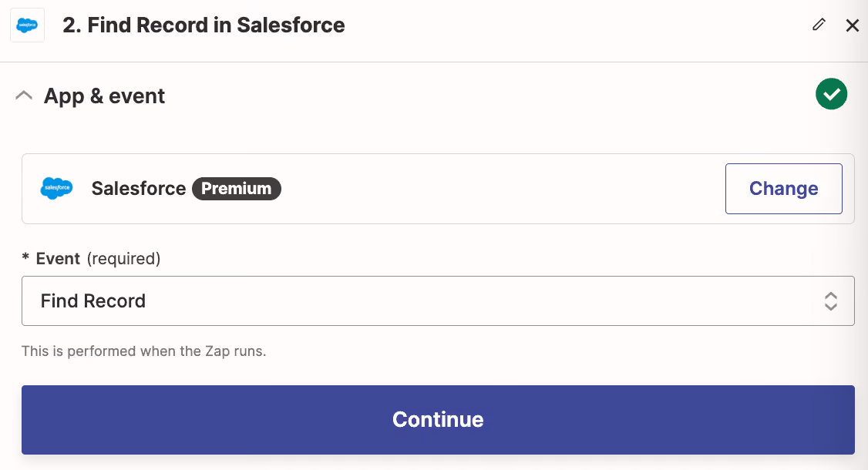Click the Continue button

pos(438,420)
